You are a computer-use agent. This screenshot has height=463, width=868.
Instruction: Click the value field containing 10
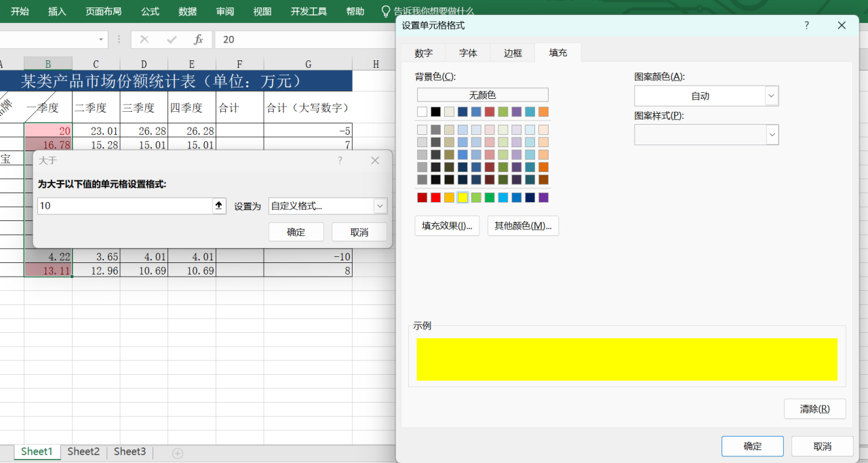[x=125, y=206]
